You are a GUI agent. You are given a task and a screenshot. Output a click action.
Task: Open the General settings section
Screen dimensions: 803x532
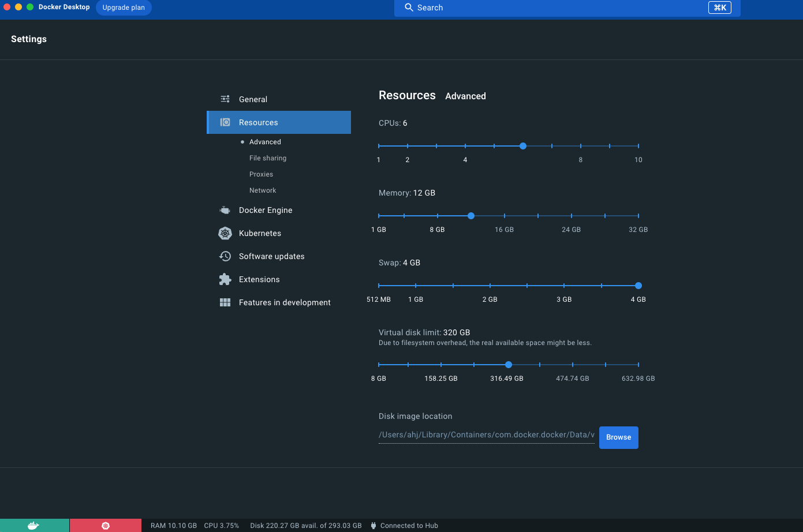[279, 99]
